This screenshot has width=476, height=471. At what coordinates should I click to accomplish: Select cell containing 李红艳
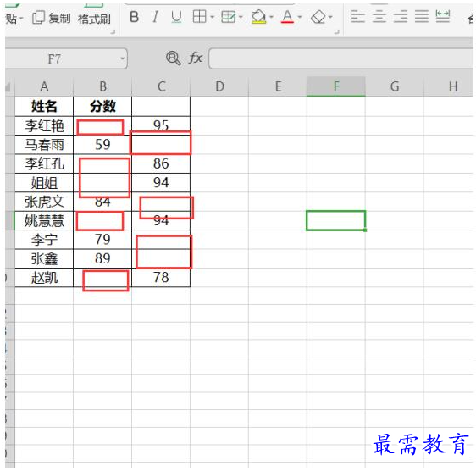44,125
